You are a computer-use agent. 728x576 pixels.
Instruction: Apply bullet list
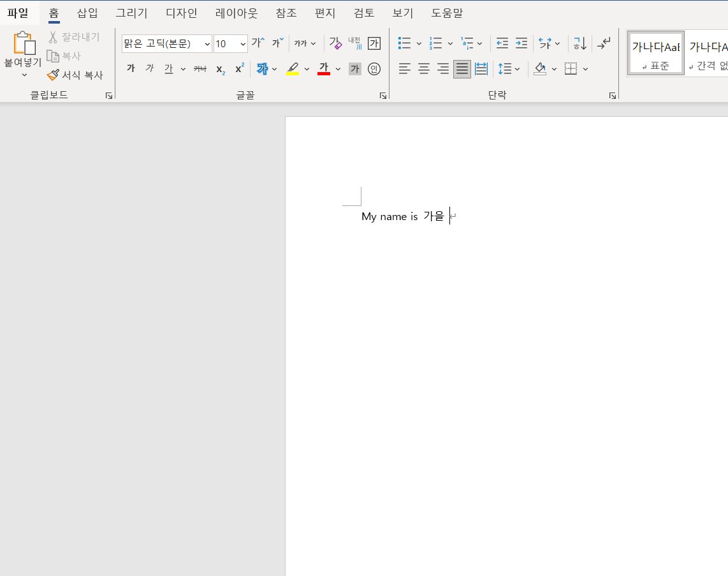(x=405, y=43)
